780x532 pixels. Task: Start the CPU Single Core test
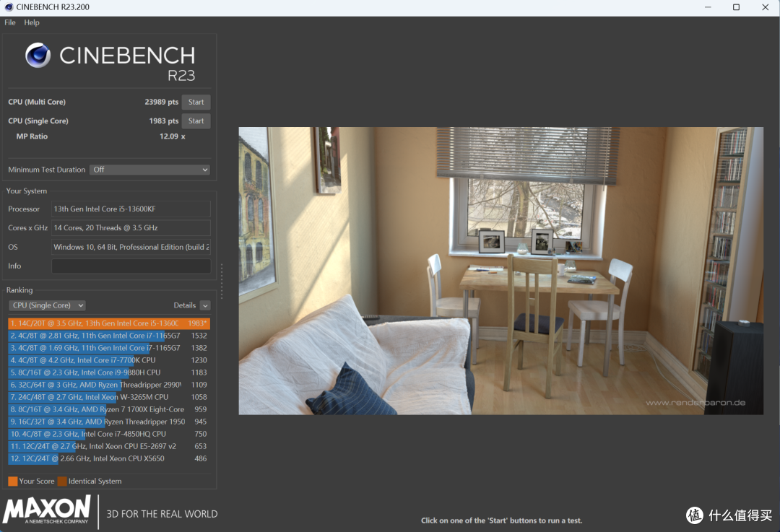point(196,121)
